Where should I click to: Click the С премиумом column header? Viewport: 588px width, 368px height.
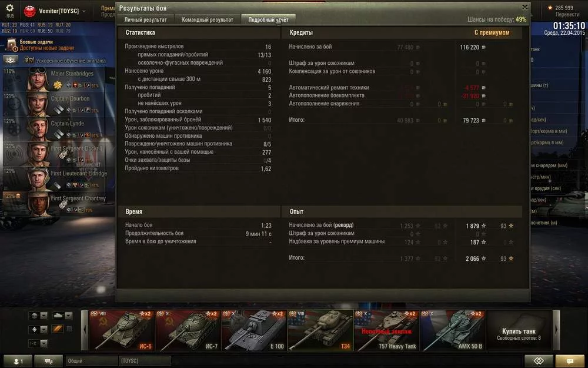click(x=492, y=32)
